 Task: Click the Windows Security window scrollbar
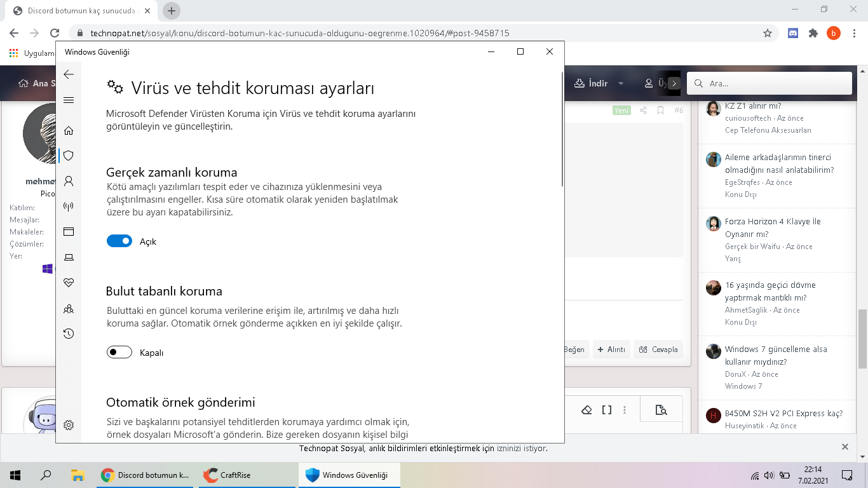click(x=562, y=130)
